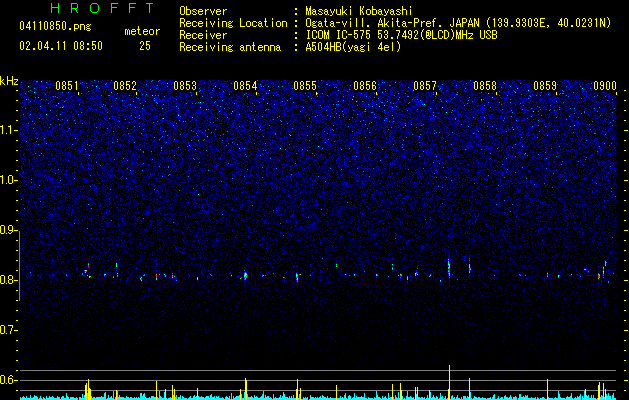Click the observer name Masayuki Kobayashi
Viewport: 629px width, 400px height.
click(x=359, y=11)
